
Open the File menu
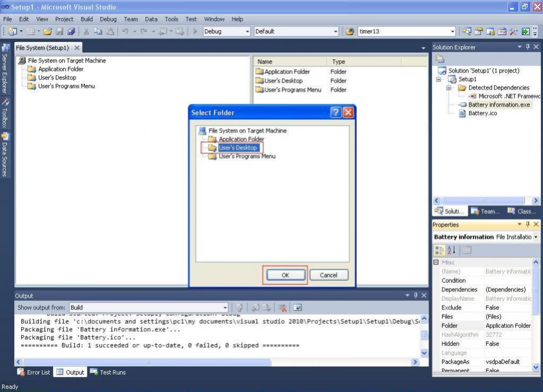coord(7,19)
